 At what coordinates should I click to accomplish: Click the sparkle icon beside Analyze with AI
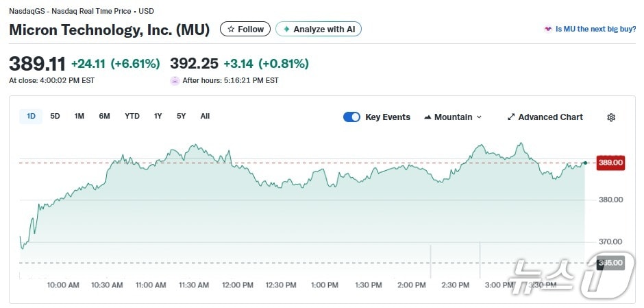click(x=286, y=29)
